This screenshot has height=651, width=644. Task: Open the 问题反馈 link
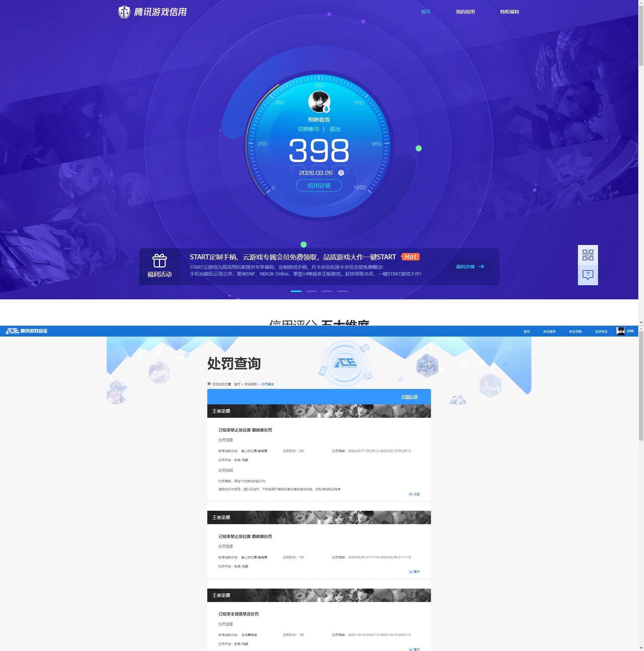click(x=409, y=397)
